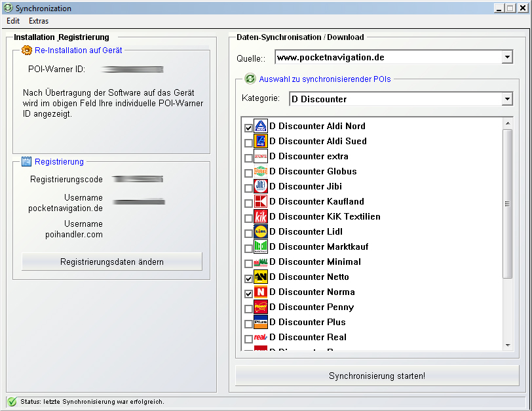
Task: Check the D Discounter Real checkbox
Action: pos(248,339)
